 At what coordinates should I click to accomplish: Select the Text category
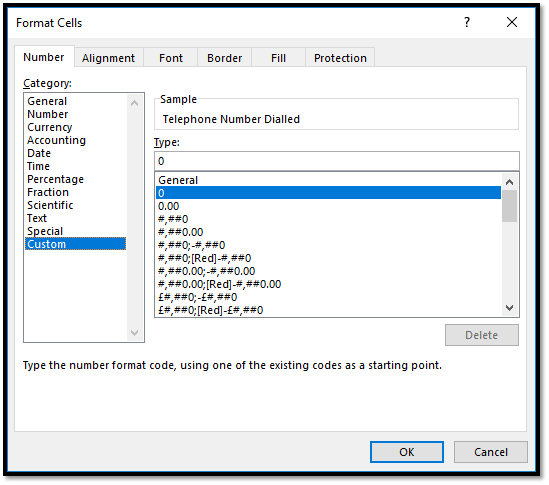pyautogui.click(x=75, y=218)
